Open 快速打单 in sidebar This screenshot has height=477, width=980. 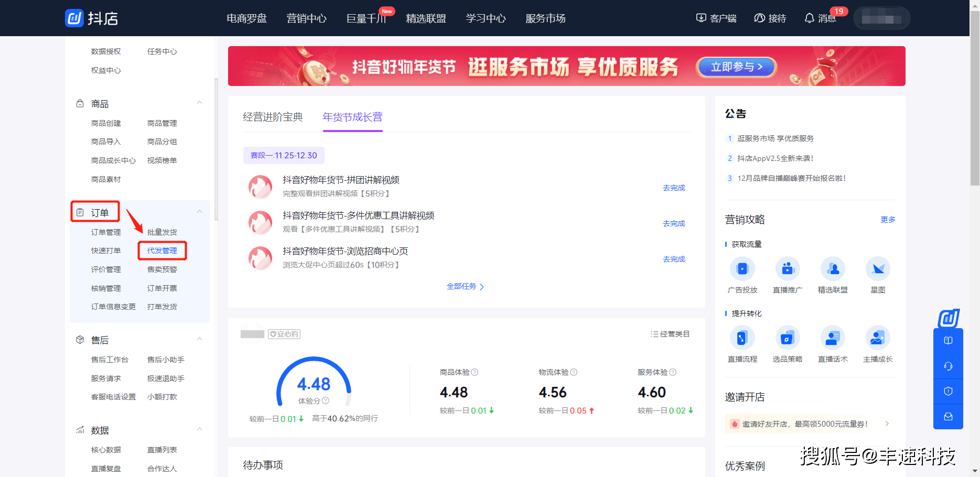pyautogui.click(x=106, y=251)
